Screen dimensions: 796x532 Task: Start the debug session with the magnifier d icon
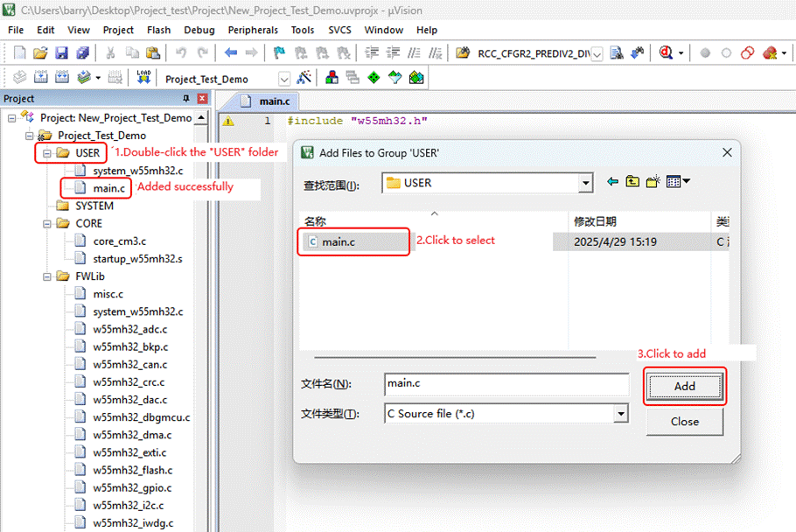[x=666, y=52]
